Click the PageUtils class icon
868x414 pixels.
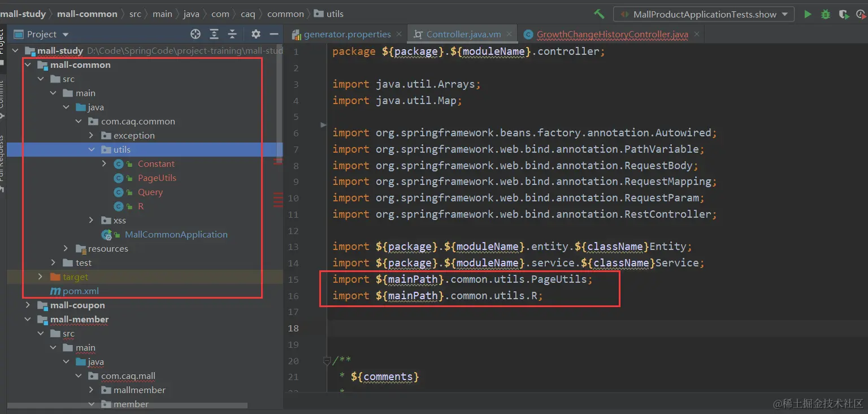coord(119,178)
